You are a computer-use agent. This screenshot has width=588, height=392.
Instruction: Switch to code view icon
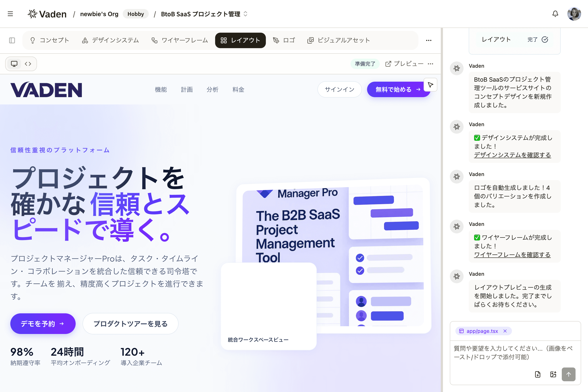click(x=28, y=64)
